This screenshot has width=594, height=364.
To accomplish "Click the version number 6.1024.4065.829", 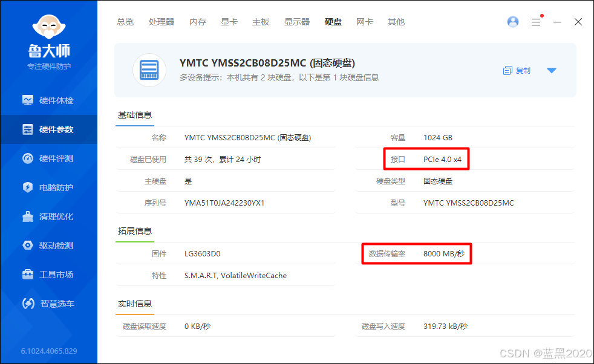I will pos(49,351).
